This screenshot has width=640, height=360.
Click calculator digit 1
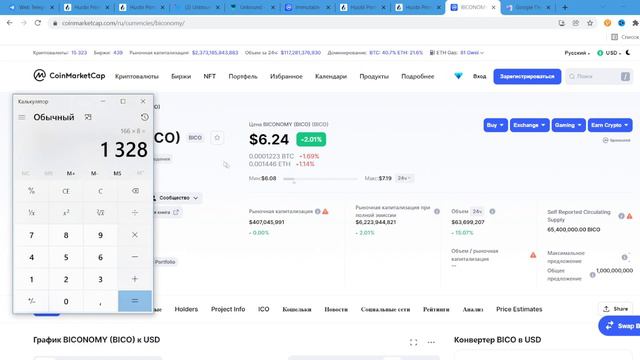31,279
